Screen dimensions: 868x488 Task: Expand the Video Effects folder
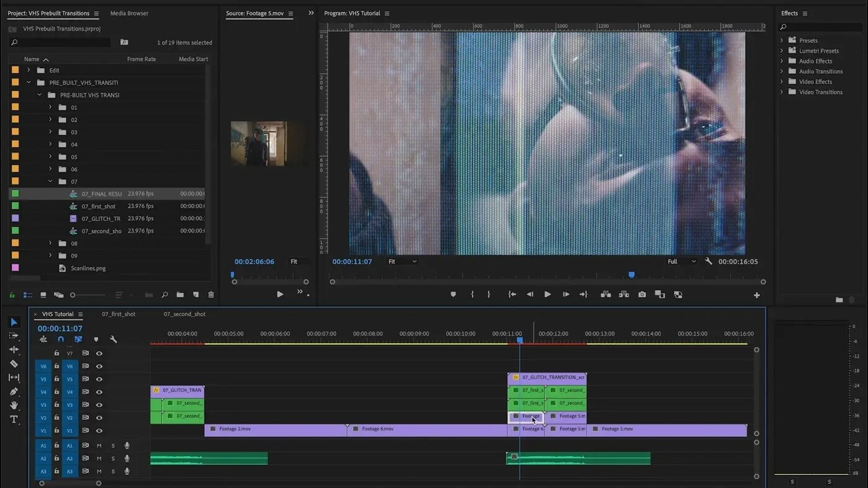click(x=782, y=82)
